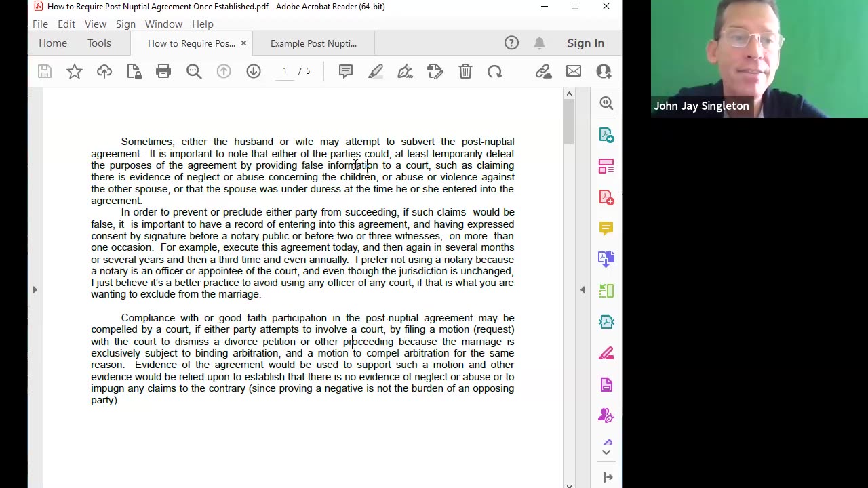868x488 pixels.
Task: Open the yellow Comment tool in right pane
Action: [x=606, y=228]
